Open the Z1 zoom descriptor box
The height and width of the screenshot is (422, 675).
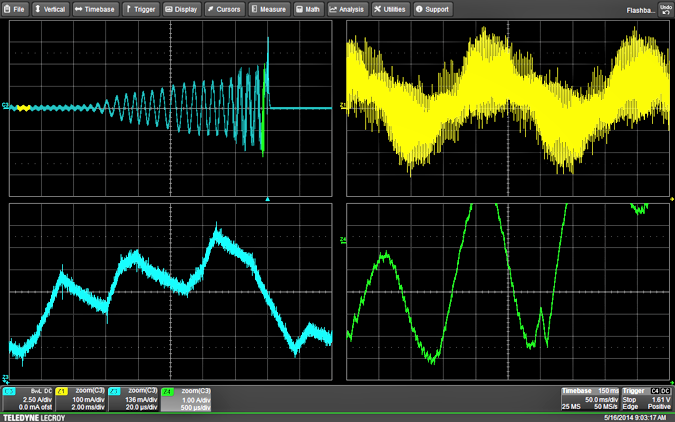click(81, 399)
